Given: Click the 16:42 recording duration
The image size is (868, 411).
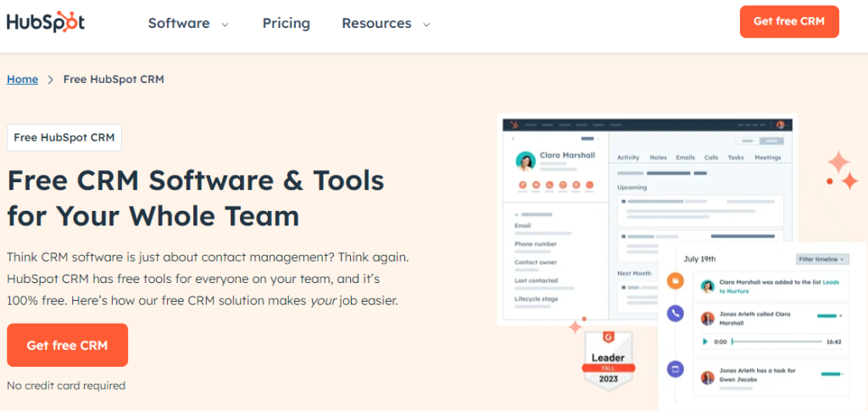Looking at the screenshot, I should [834, 342].
